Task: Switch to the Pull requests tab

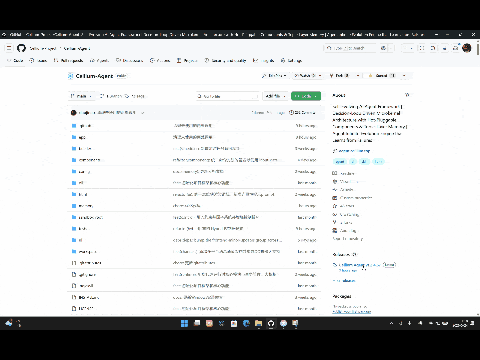Action: click(x=69, y=61)
